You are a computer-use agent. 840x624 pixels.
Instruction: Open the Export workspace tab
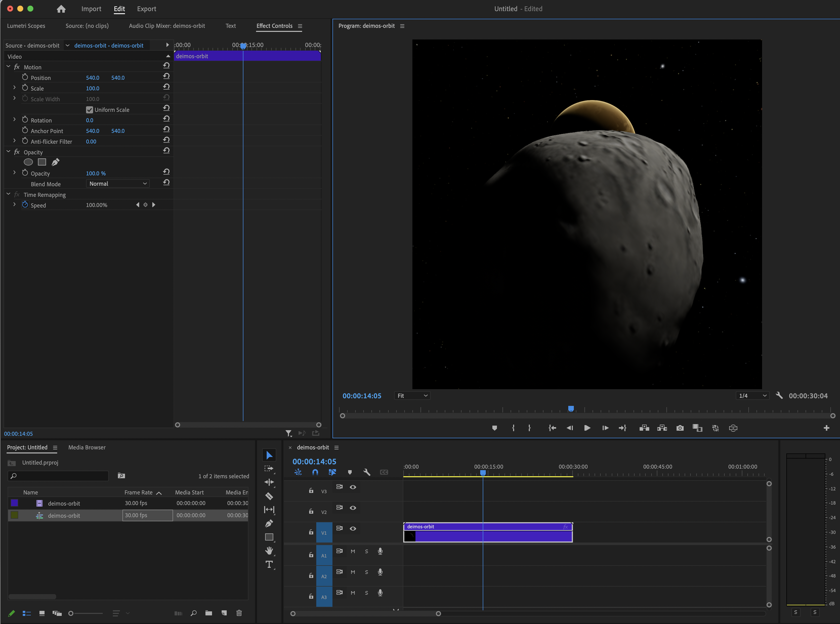tap(146, 9)
